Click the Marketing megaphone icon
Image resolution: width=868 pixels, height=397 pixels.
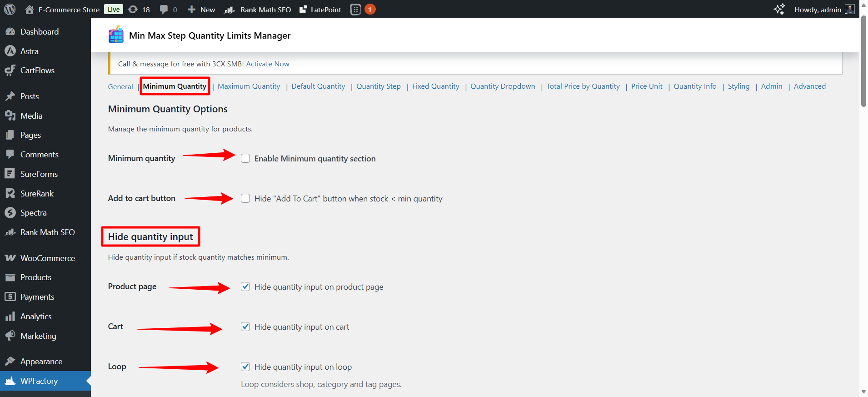coord(10,336)
